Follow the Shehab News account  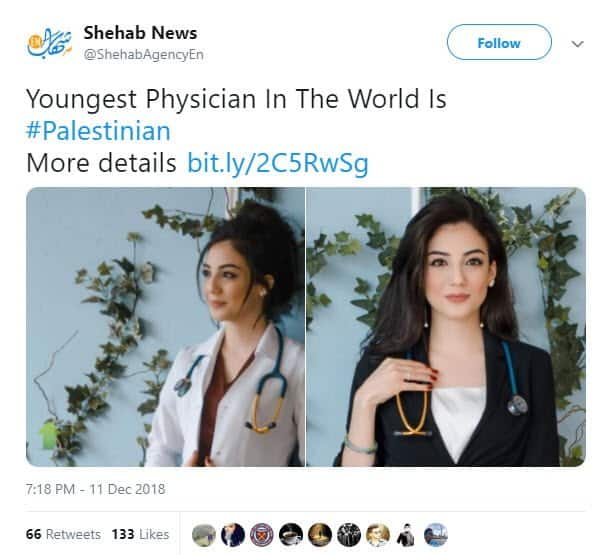click(499, 42)
